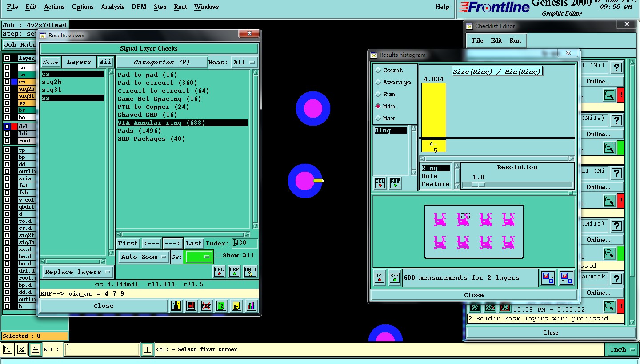Select the Min radio option

point(379,107)
